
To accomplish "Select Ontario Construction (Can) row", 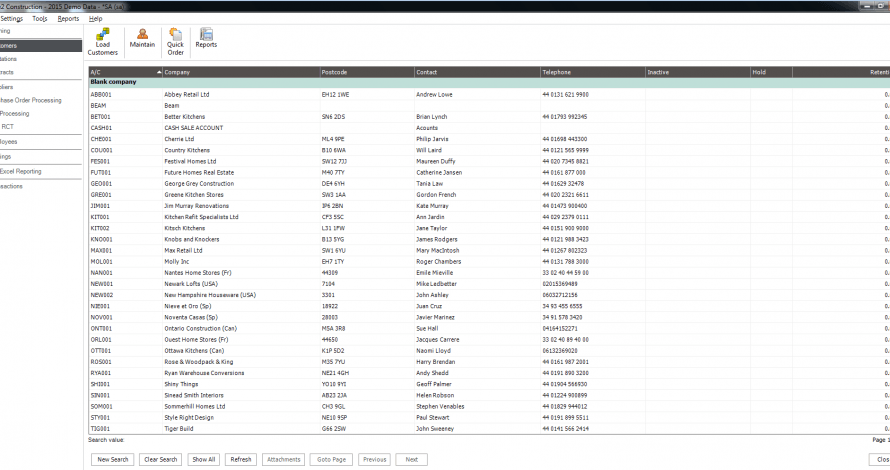I will pos(489,328).
